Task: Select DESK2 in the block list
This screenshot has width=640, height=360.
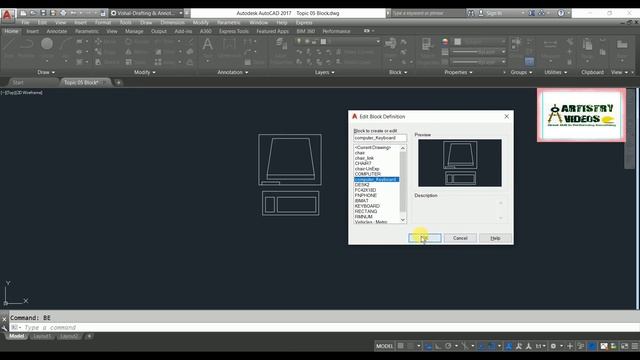Action: 362,185
